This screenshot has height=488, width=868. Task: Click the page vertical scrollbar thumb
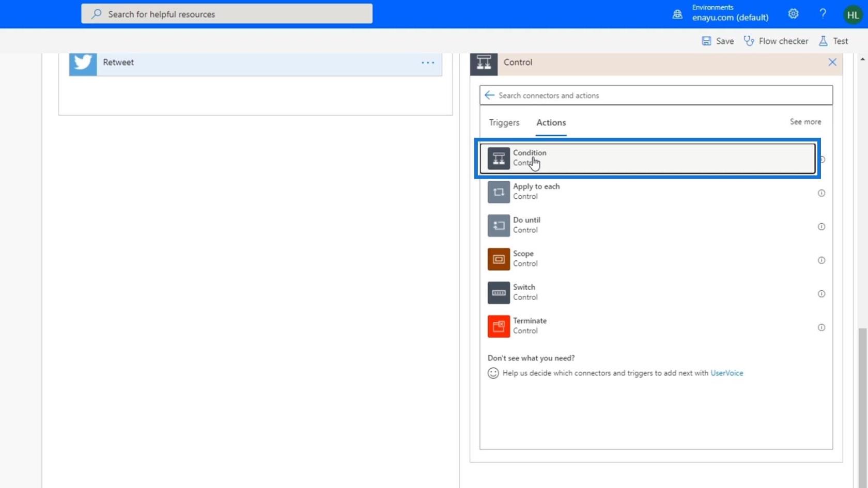862,408
